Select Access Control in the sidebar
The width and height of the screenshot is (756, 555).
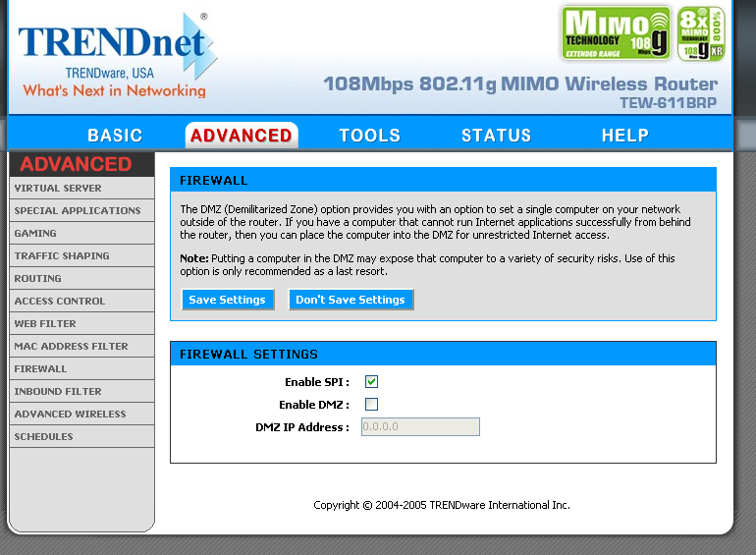(81, 302)
